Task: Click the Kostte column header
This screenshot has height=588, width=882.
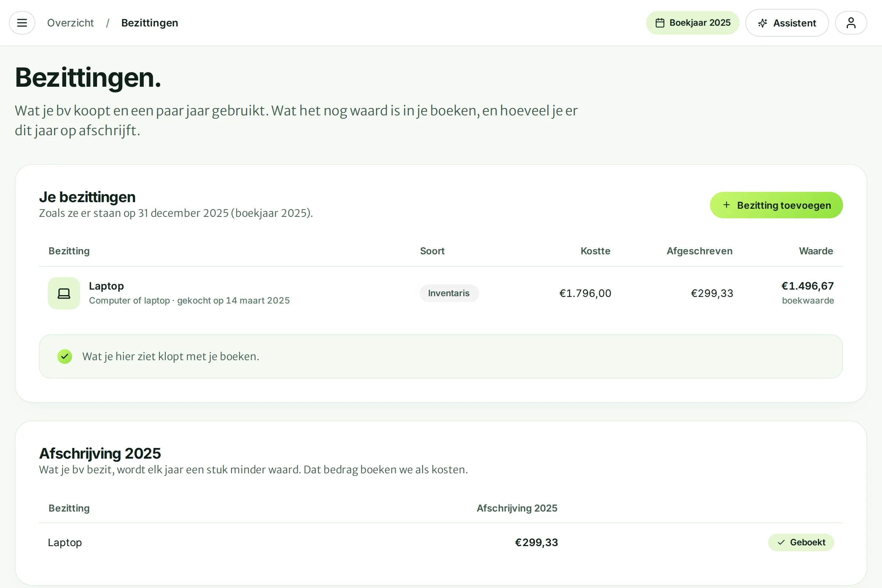Action: (595, 251)
